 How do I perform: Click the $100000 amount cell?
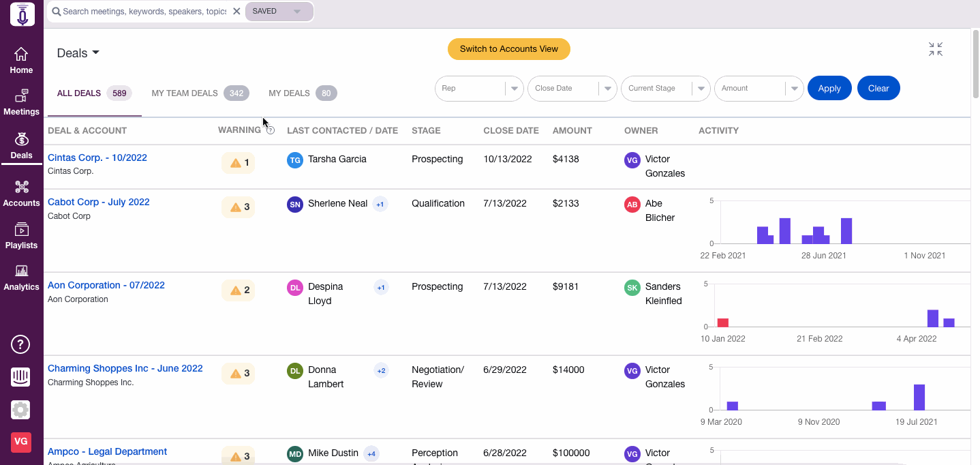(x=571, y=453)
